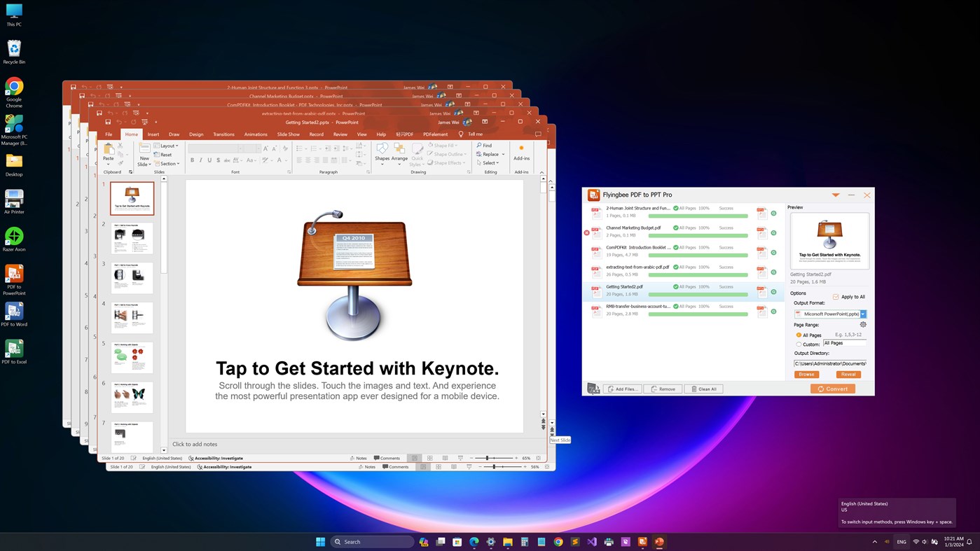Click the red remove icon beside Channel Marketing Budget
Screen dimensions: 980x551
click(587, 233)
